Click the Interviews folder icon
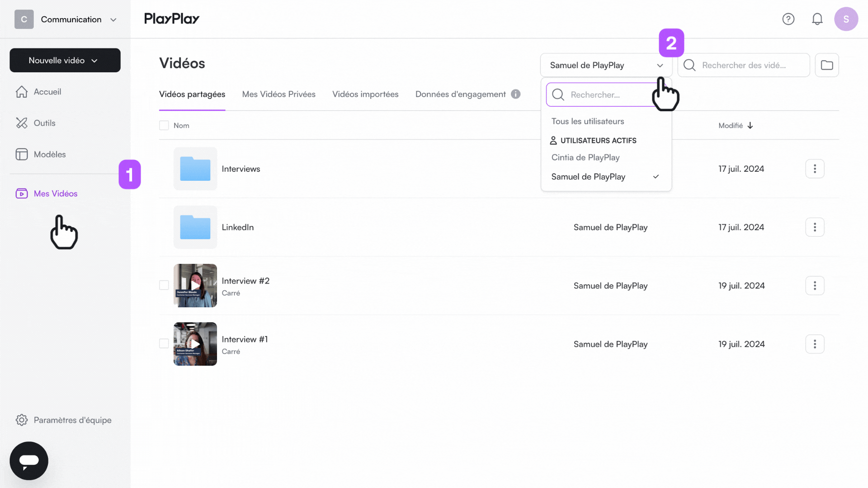Screen dimensions: 868x488 pos(195,169)
